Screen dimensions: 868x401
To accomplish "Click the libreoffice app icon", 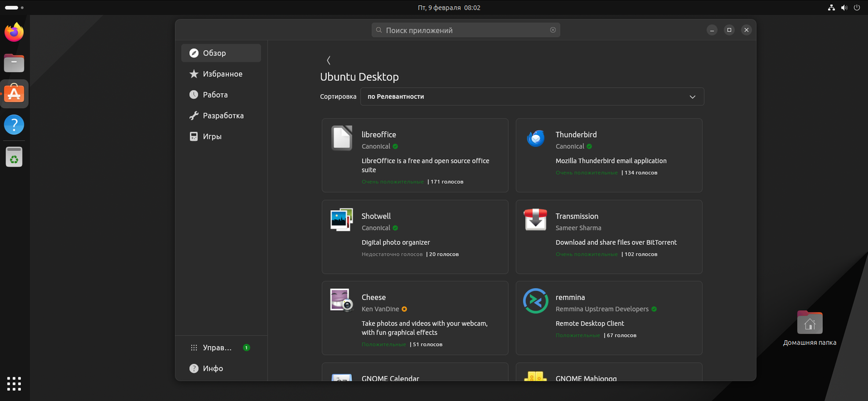I will coord(341,138).
